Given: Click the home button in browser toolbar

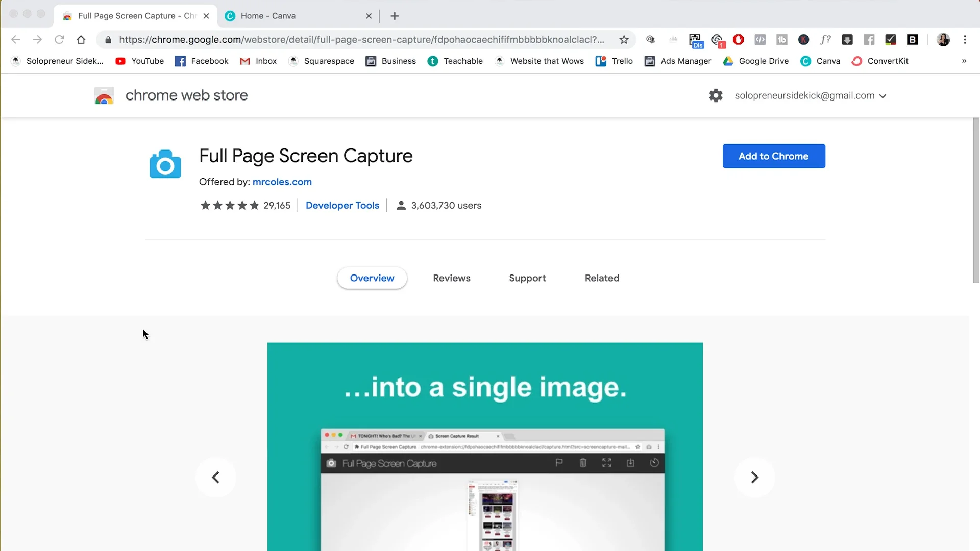Looking at the screenshot, I should [81, 40].
